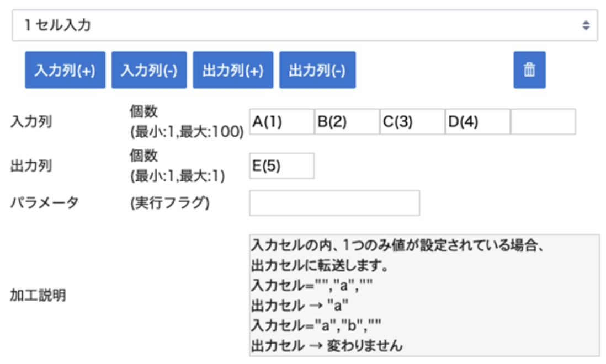Click the dropdown's up-down arrow indicator
This screenshot has width=606, height=364.
[586, 25]
